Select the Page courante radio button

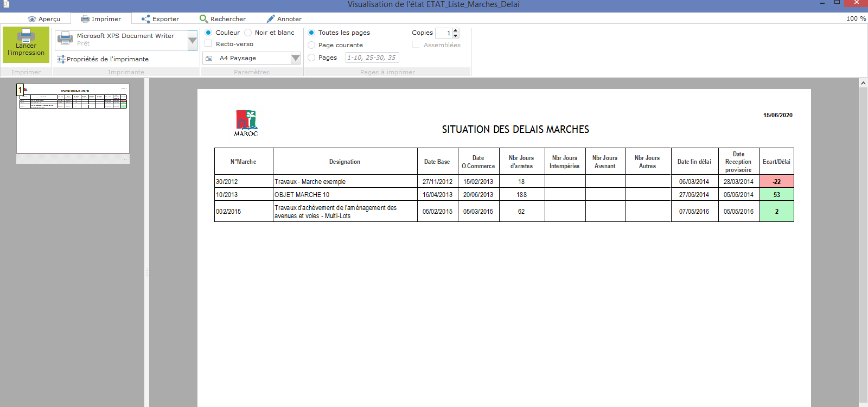point(311,45)
